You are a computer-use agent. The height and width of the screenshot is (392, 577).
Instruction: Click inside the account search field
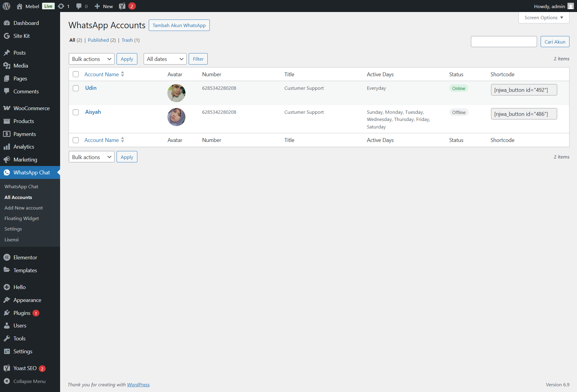(x=504, y=41)
